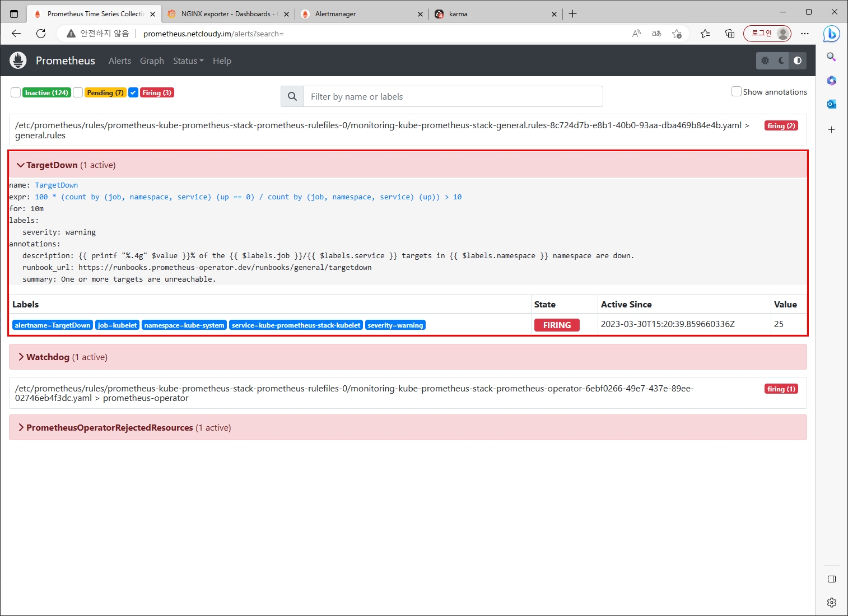Expand the Watchdog alert group
Screen dimensions: 848x616
[x=408, y=357]
